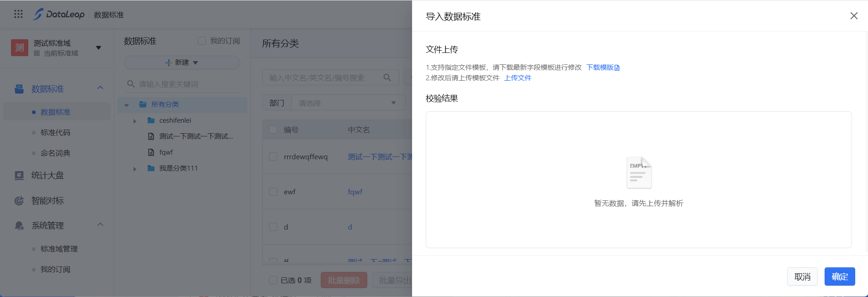The width and height of the screenshot is (868, 297).
Task: Collapse the 系统管理 sidebar group
Action: coord(101,224)
